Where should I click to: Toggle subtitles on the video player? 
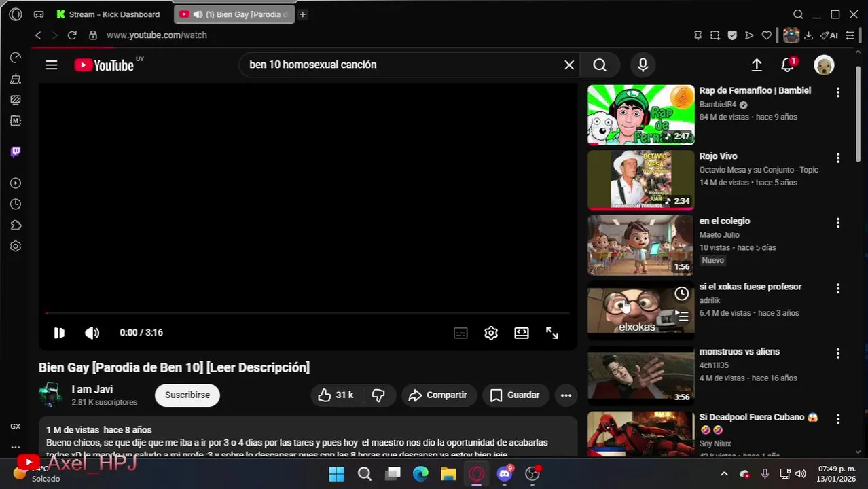[x=460, y=333]
